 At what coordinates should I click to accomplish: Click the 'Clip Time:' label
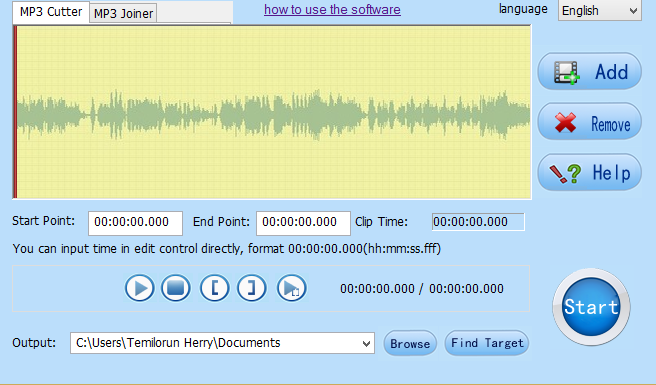(x=381, y=221)
